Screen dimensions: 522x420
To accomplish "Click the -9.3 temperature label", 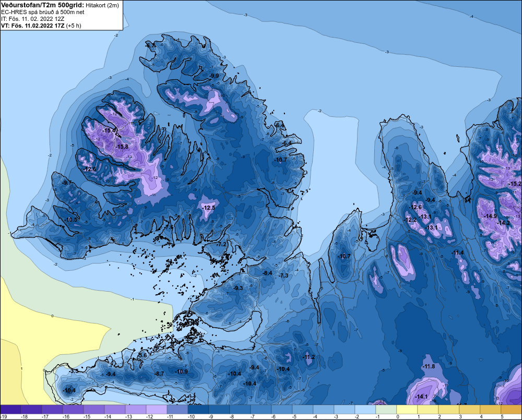I will click(x=238, y=288).
